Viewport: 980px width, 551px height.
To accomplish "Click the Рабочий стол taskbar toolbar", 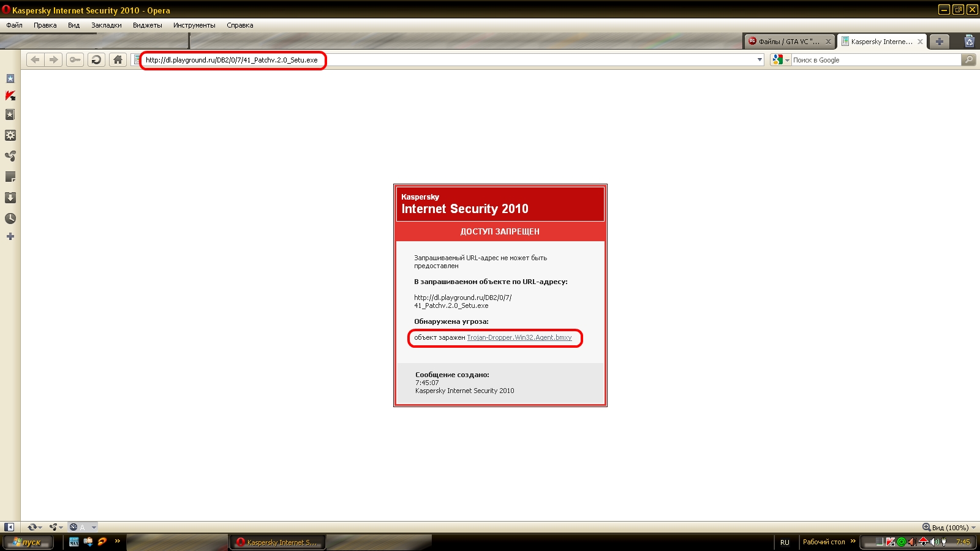I will (x=824, y=542).
